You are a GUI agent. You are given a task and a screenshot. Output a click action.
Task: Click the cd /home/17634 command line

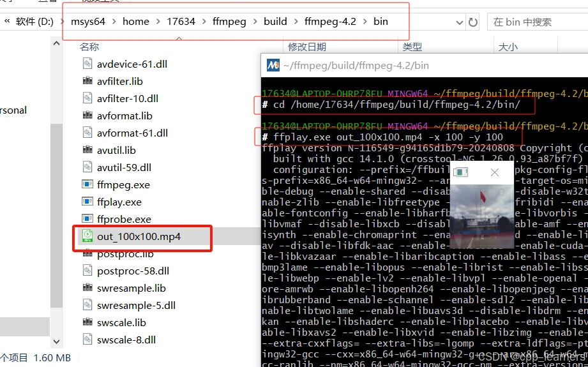pyautogui.click(x=391, y=105)
